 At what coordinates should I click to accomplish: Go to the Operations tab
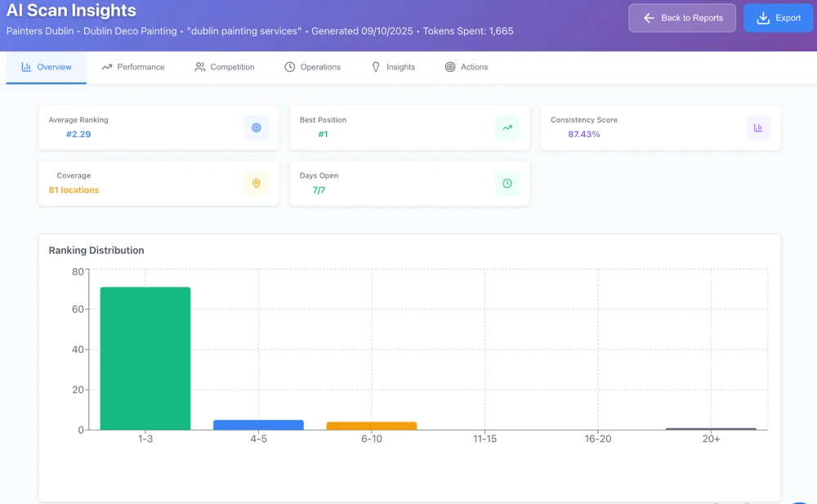pos(312,67)
